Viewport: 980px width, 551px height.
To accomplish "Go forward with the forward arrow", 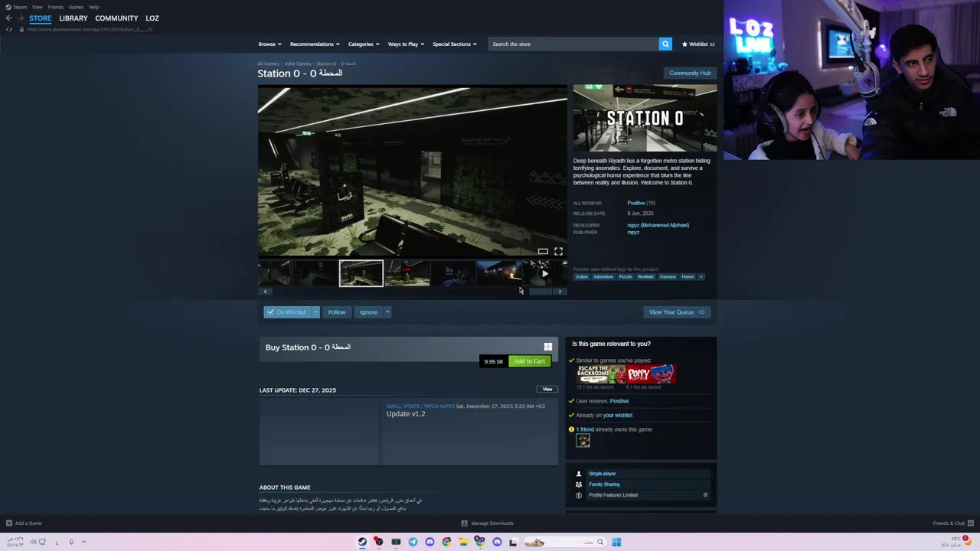I will pyautogui.click(x=20, y=18).
